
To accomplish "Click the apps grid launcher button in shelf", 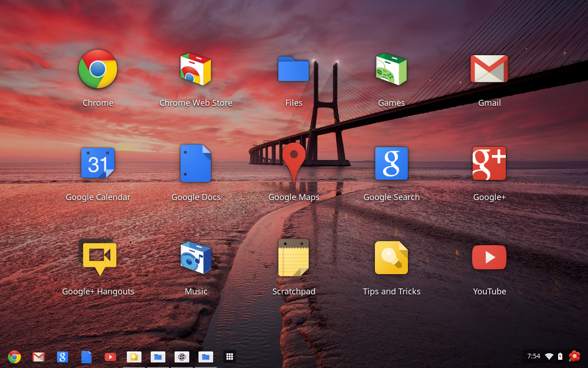I will pyautogui.click(x=230, y=356).
